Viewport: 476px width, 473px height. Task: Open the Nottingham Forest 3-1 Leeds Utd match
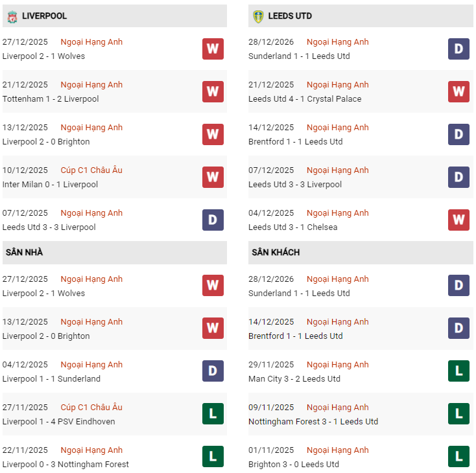click(313, 422)
